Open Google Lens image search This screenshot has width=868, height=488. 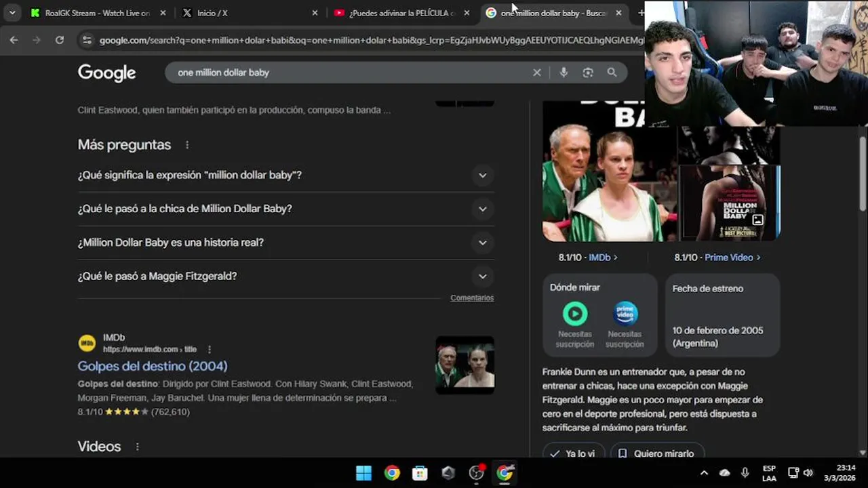pos(588,73)
